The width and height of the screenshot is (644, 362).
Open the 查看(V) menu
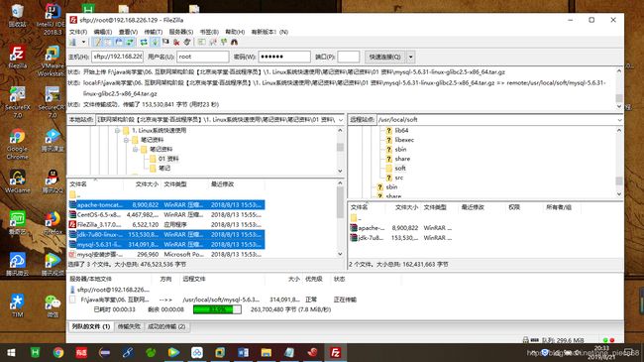coord(128,32)
